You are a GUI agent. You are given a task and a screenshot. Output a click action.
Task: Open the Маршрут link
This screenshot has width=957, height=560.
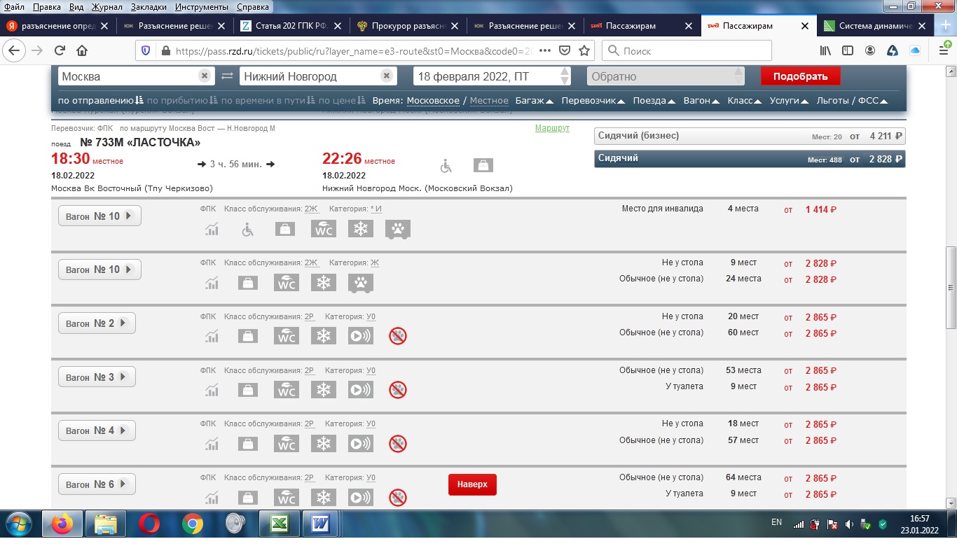pyautogui.click(x=552, y=128)
